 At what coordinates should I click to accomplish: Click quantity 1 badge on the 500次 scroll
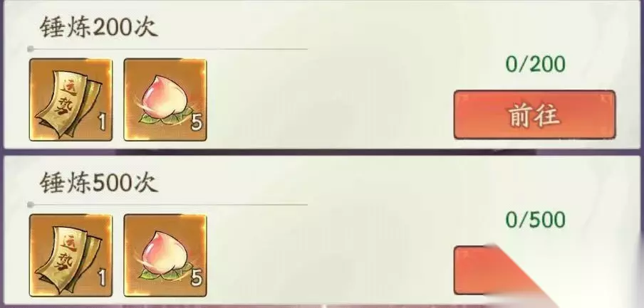tap(102, 278)
